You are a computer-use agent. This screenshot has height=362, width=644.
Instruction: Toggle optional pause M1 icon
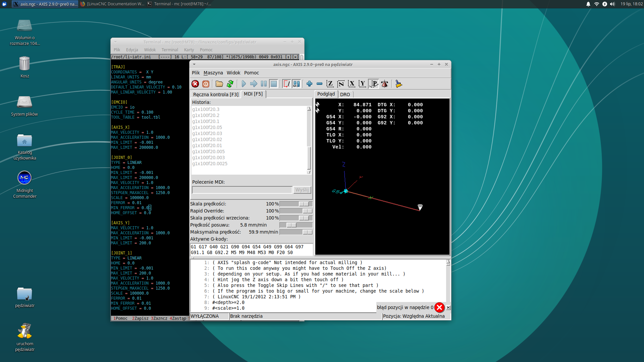[297, 84]
